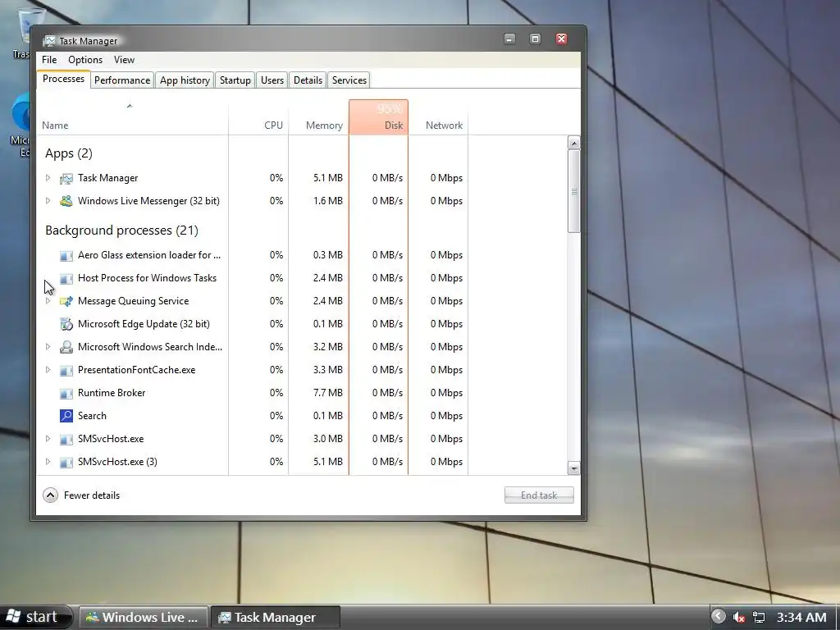The width and height of the screenshot is (840, 630).
Task: Sort by the Memory column header
Action: pyautogui.click(x=319, y=117)
